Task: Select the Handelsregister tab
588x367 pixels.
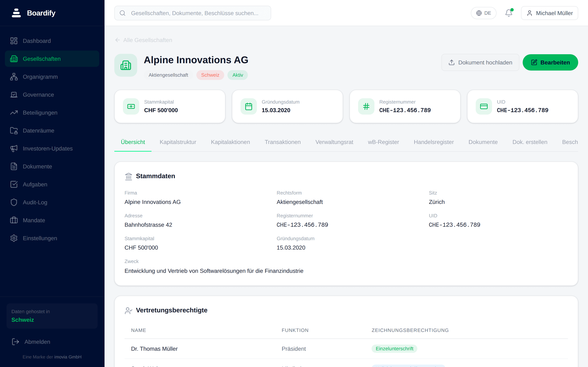Action: click(x=434, y=142)
